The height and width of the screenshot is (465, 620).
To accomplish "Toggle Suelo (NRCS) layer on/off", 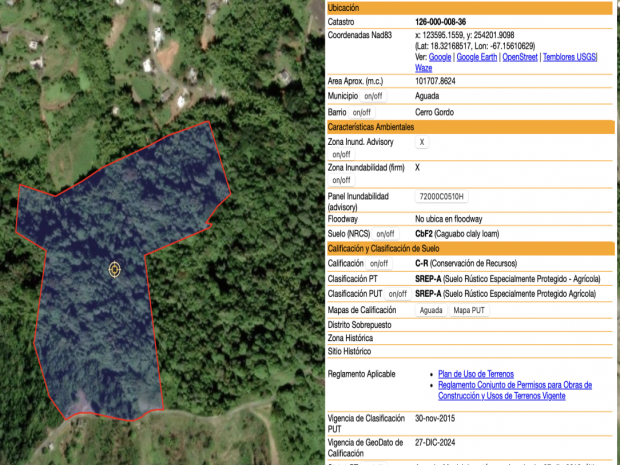I will coord(385,234).
